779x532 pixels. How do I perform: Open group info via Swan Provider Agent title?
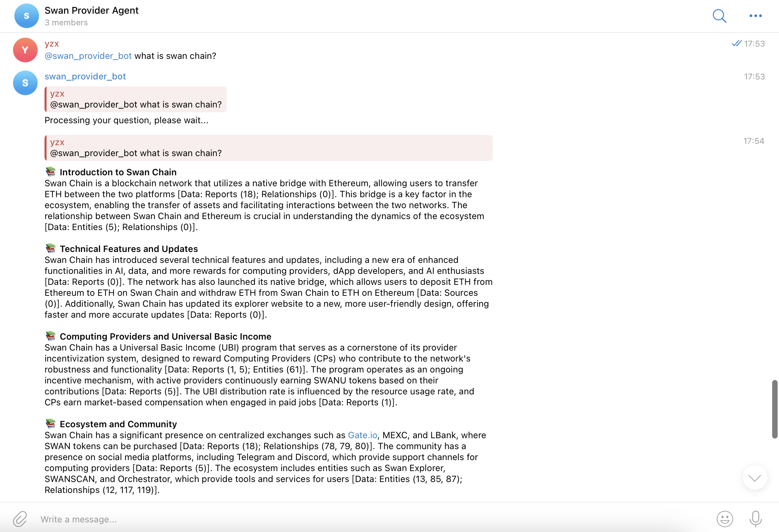tap(91, 11)
